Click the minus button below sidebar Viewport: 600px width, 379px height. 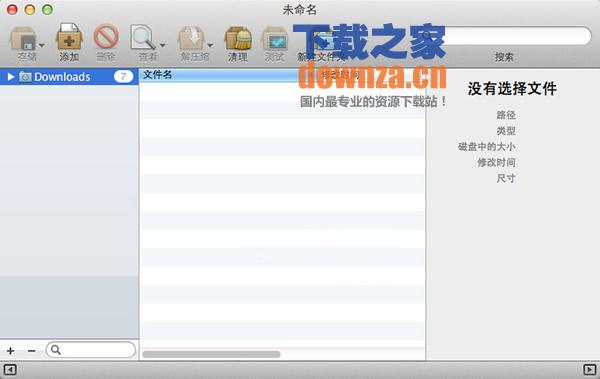(x=32, y=350)
